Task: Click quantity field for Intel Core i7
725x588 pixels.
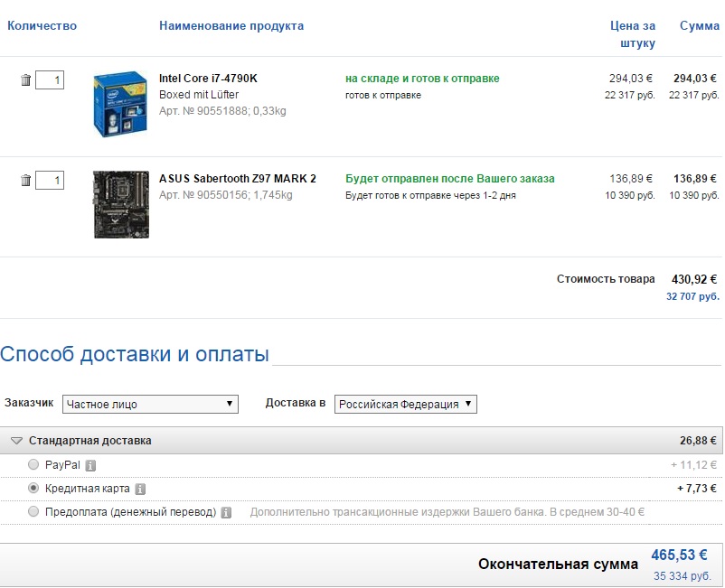Action: (x=50, y=79)
